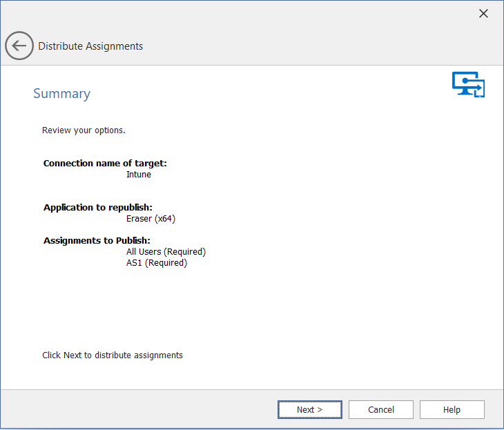Click the 'Connection name of target:' label
This screenshot has width=504, height=430.
105,164
